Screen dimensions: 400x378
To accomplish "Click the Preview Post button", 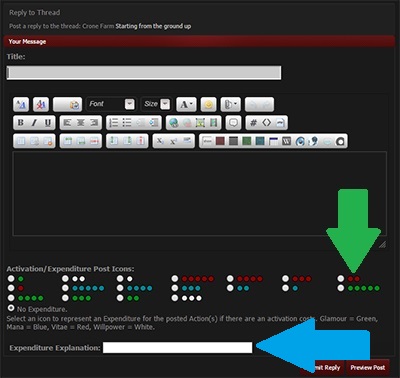I will 367,368.
